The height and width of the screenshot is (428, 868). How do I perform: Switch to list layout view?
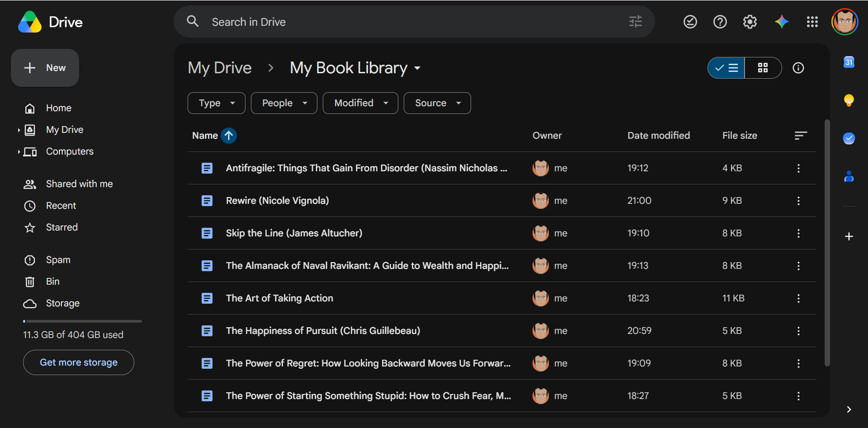(x=726, y=68)
